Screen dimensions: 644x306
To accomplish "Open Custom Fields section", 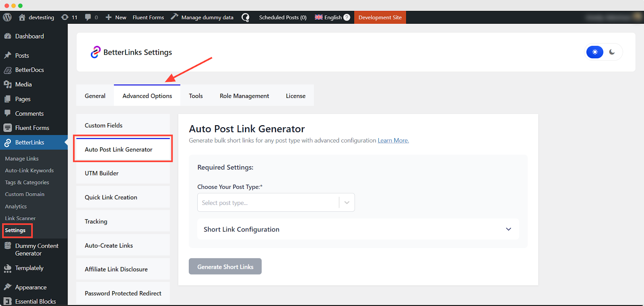I will point(123,125).
